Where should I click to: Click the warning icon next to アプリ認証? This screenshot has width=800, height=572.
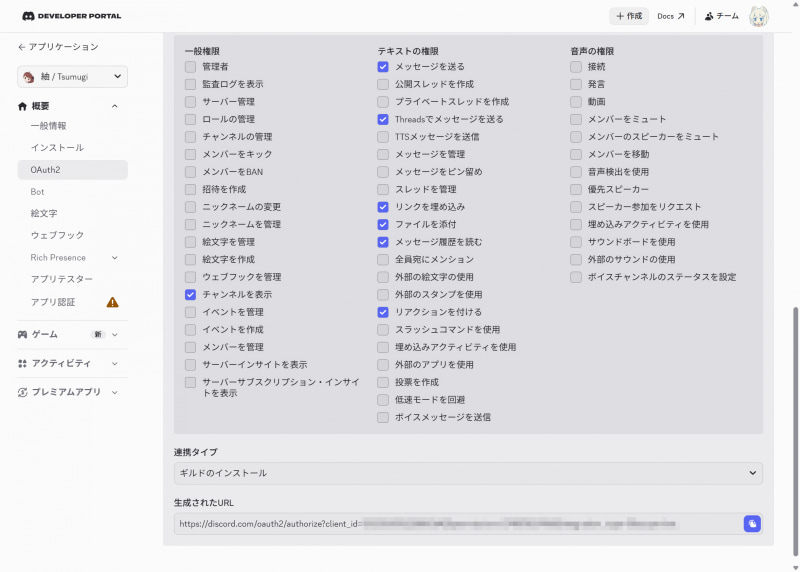[x=113, y=302]
